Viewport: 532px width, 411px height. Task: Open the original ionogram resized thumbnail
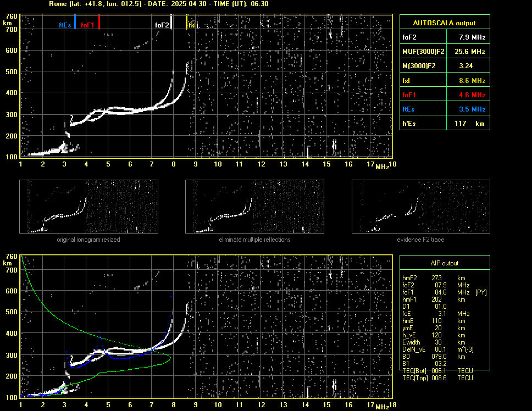[88, 207]
